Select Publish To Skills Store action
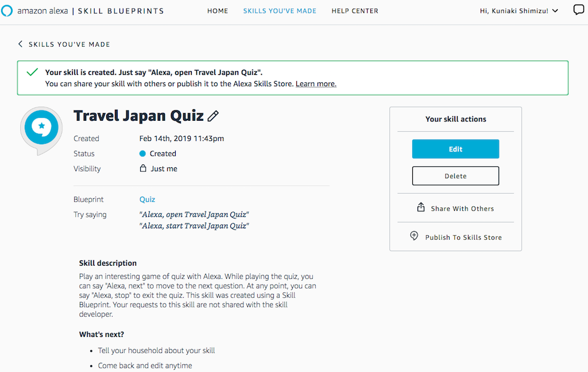588x372 pixels. click(463, 237)
